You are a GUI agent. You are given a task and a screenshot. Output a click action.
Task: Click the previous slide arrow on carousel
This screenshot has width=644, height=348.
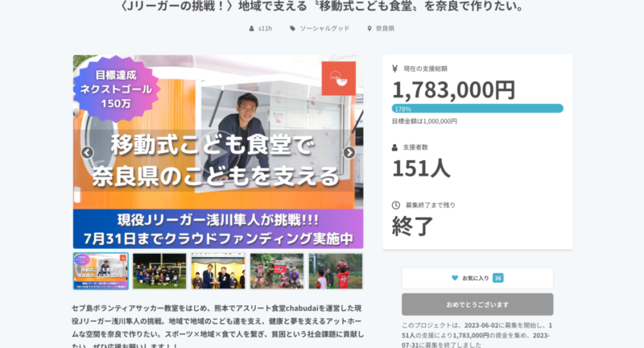87,152
